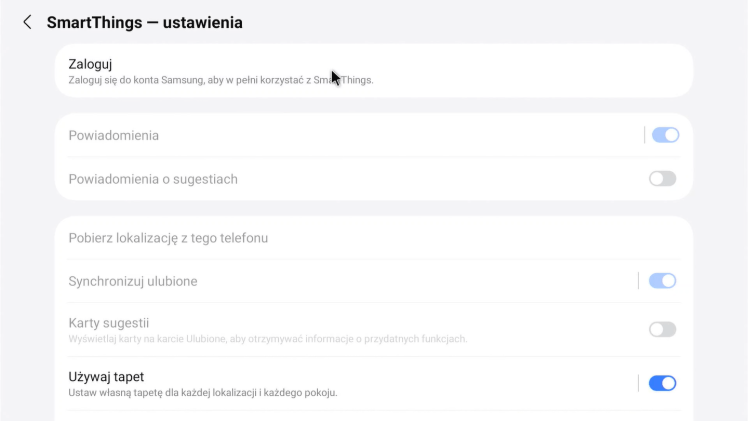
Task: Turn off the Synchronizuj ulubione switch
Action: pos(662,281)
